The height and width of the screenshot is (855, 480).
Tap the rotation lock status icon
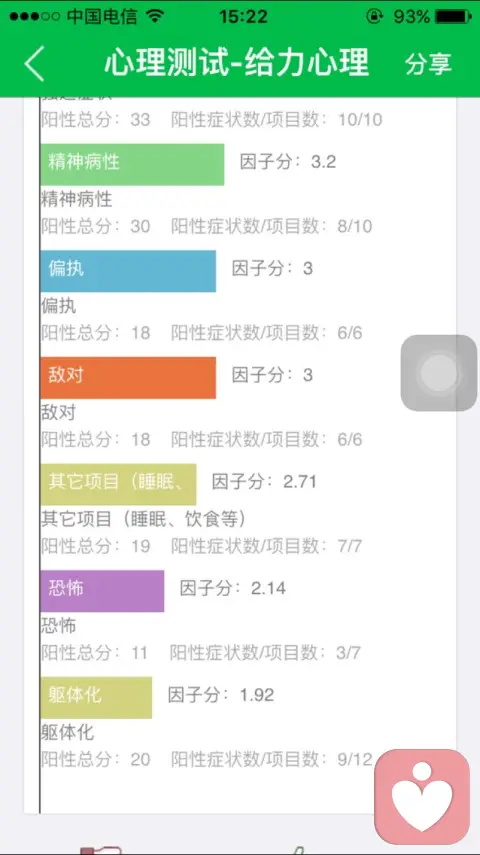point(374,16)
